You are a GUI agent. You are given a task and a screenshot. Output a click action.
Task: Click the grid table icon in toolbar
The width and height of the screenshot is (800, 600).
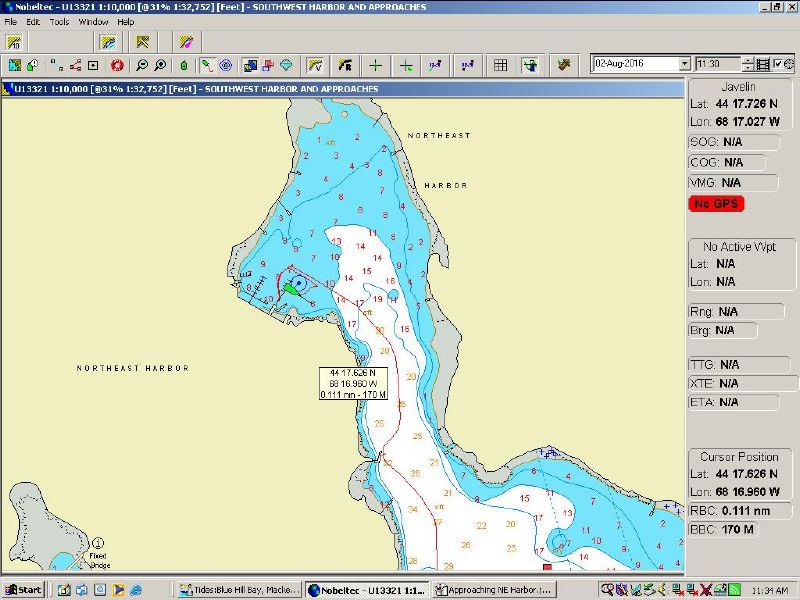[x=501, y=65]
